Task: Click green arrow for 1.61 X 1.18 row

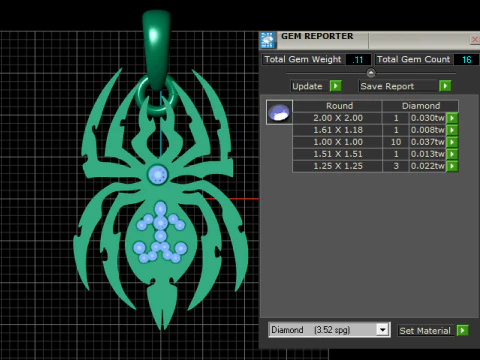Action: coord(452,130)
